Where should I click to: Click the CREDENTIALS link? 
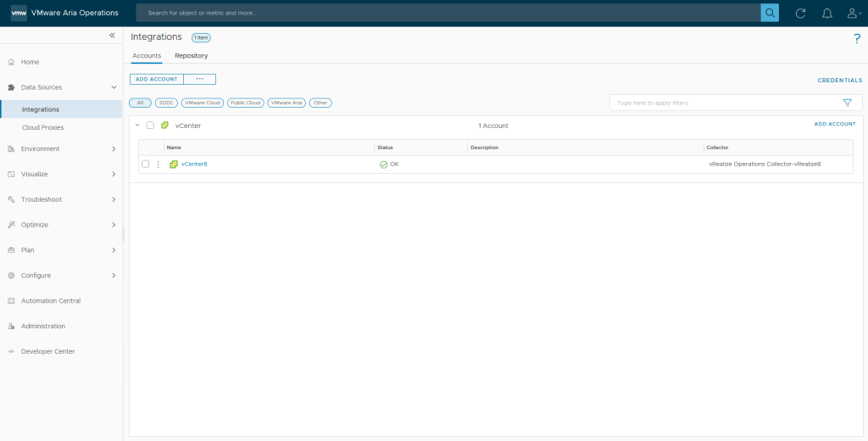[x=840, y=81]
